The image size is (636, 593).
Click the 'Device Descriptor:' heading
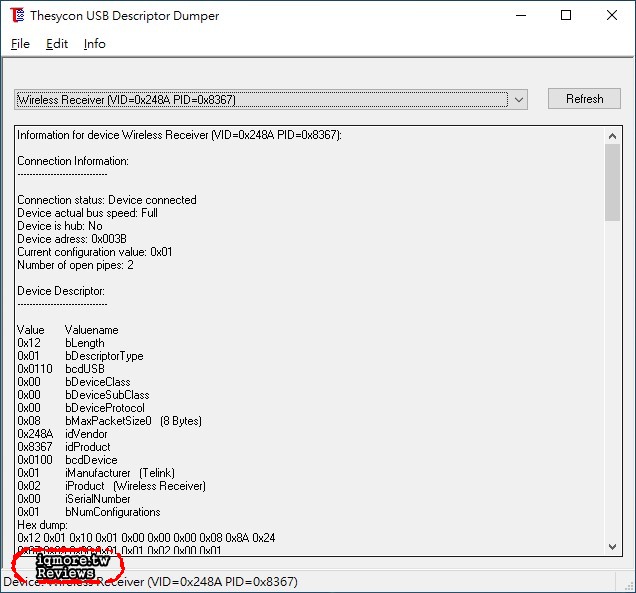pyautogui.click(x=61, y=291)
